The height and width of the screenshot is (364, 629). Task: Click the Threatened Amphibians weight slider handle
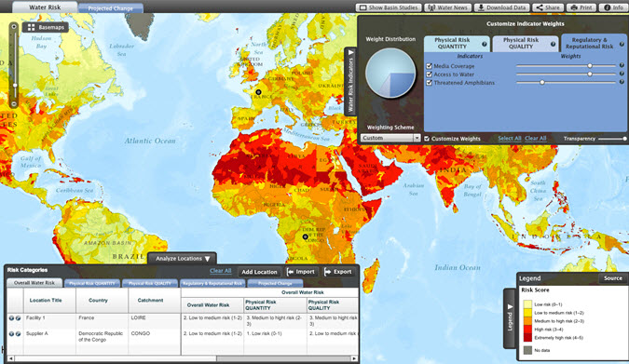[x=542, y=83]
